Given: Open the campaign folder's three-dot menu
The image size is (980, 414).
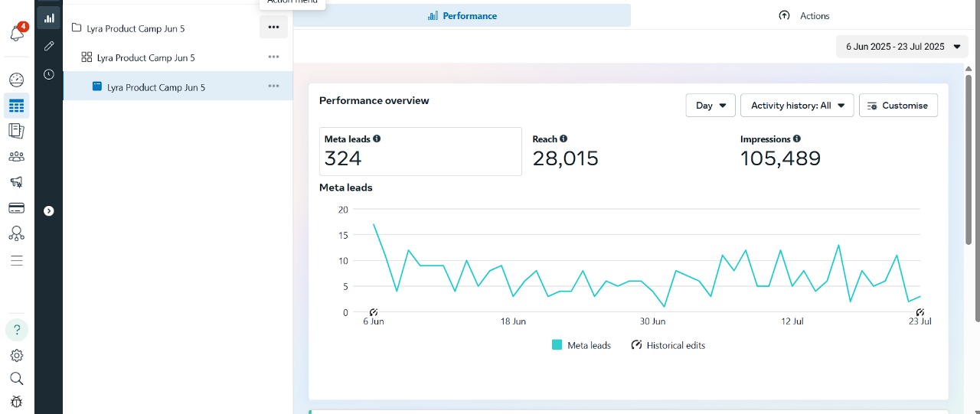Looking at the screenshot, I should tap(273, 28).
